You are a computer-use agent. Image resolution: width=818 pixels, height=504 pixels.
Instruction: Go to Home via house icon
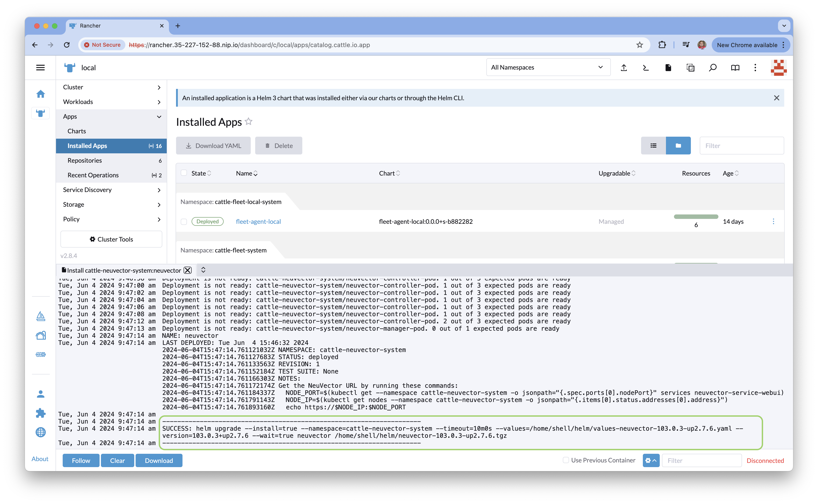41,94
